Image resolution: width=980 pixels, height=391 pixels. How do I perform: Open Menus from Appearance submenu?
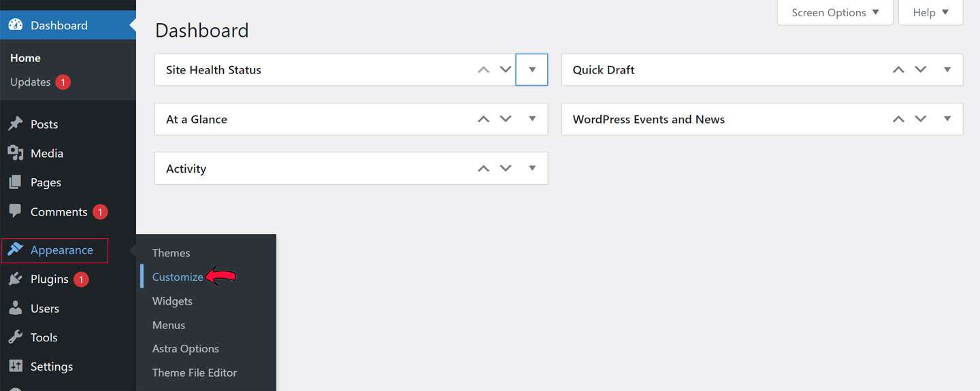tap(169, 325)
